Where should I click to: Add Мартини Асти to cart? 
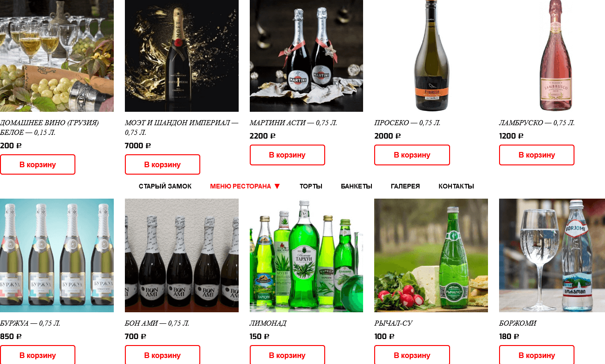coord(287,155)
